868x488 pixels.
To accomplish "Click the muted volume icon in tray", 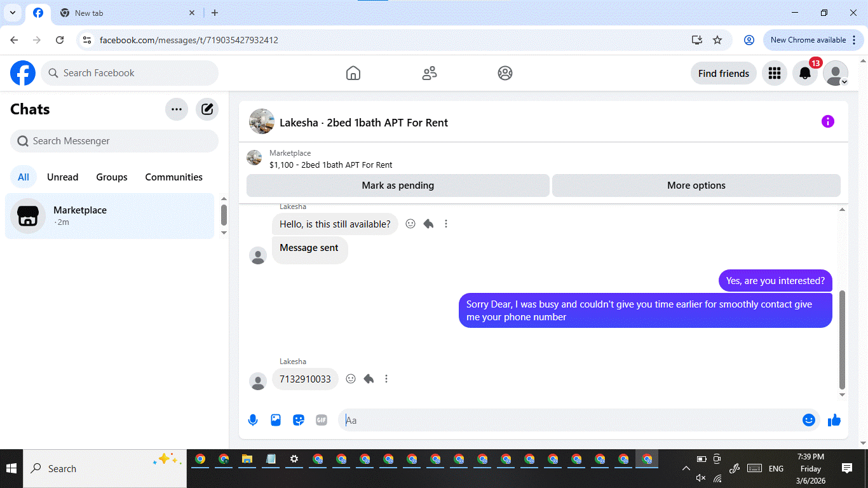I will (702, 478).
